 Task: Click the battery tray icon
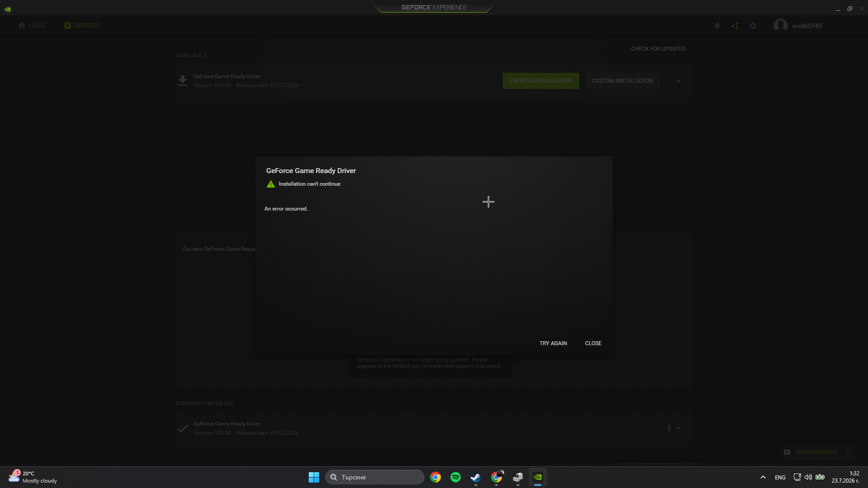click(820, 477)
